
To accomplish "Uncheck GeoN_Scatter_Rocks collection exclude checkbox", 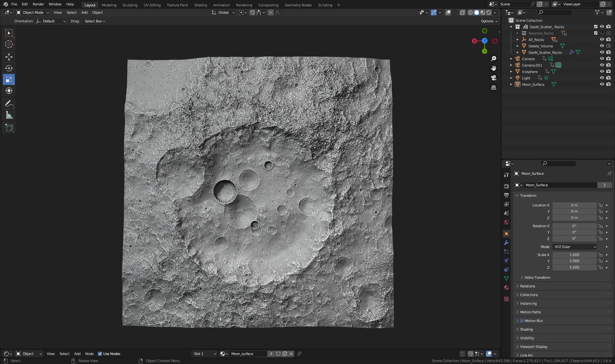I will coord(596,27).
